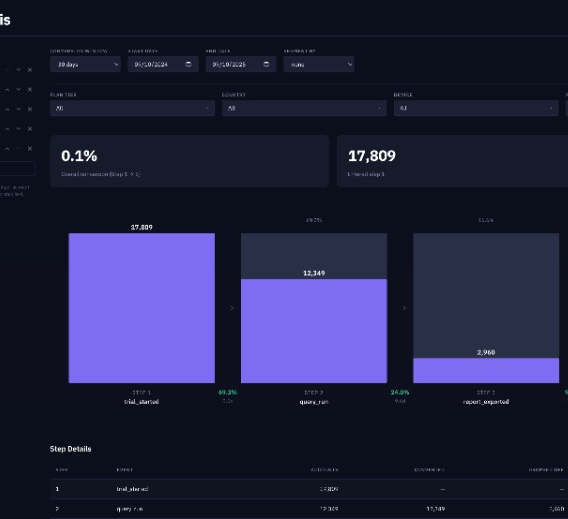
Task: Click the trial_started funnel bar
Action: (x=142, y=308)
